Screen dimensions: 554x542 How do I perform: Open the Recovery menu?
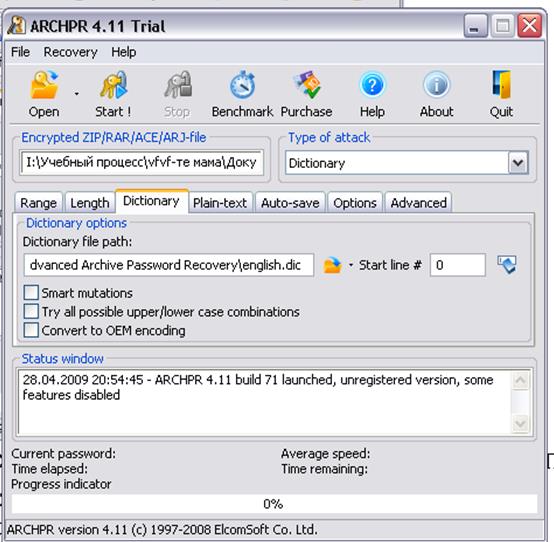pyautogui.click(x=70, y=52)
